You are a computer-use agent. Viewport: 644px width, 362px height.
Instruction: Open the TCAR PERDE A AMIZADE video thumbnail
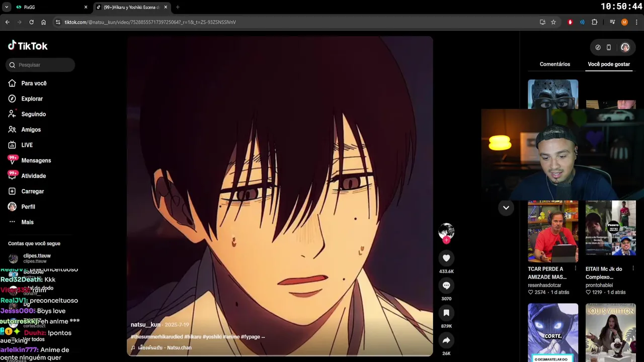click(553, 231)
